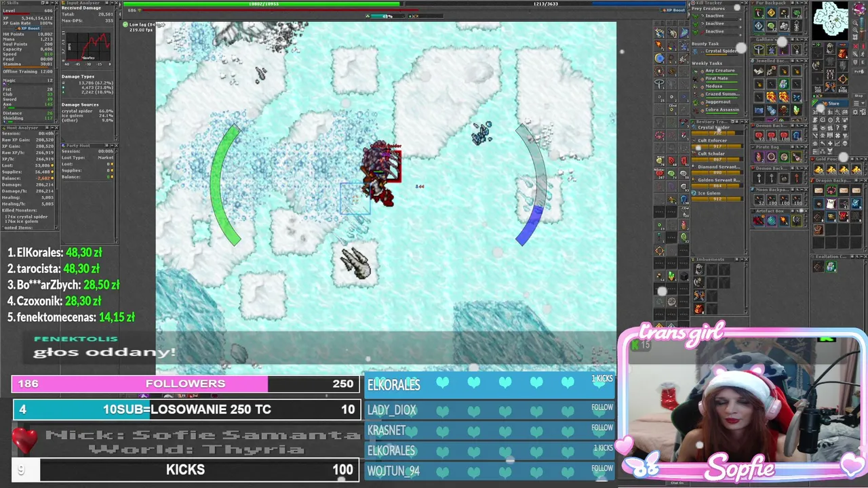Click the last imbuement row red item
Viewport: 868px width, 488px height.
click(699, 308)
